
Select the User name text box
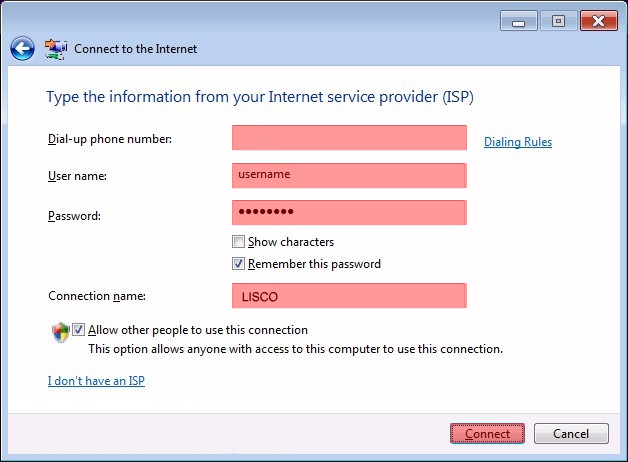coord(349,175)
